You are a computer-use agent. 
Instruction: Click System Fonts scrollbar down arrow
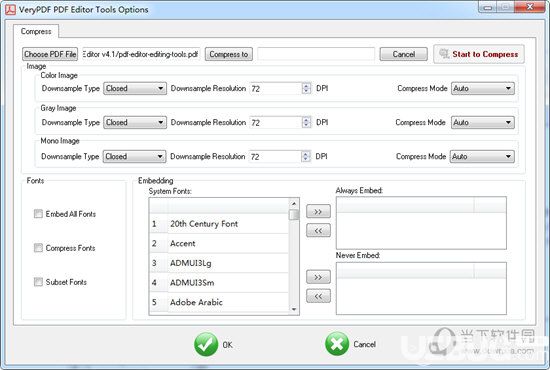pos(294,309)
